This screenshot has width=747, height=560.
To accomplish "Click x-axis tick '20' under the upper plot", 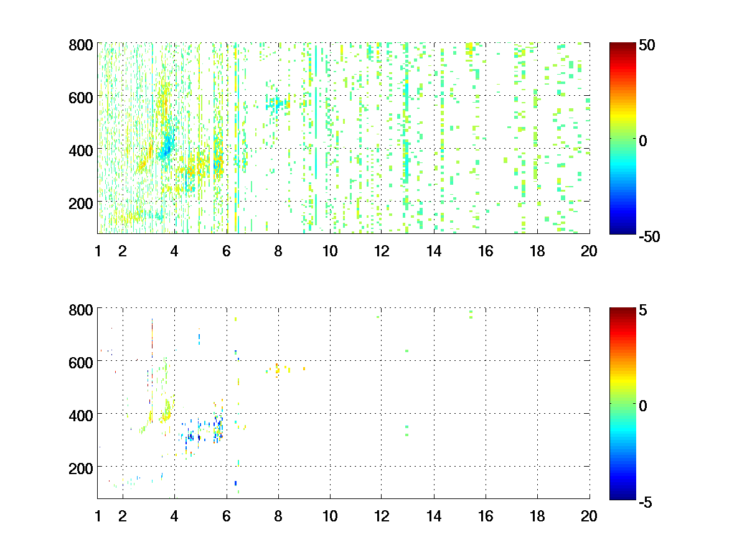I will coord(589,251).
